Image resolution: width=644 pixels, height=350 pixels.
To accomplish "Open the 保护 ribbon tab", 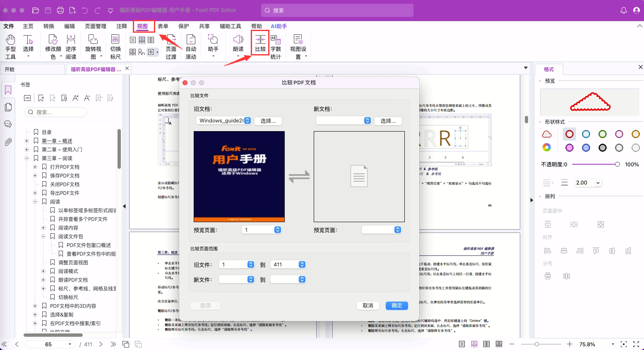I will (184, 26).
